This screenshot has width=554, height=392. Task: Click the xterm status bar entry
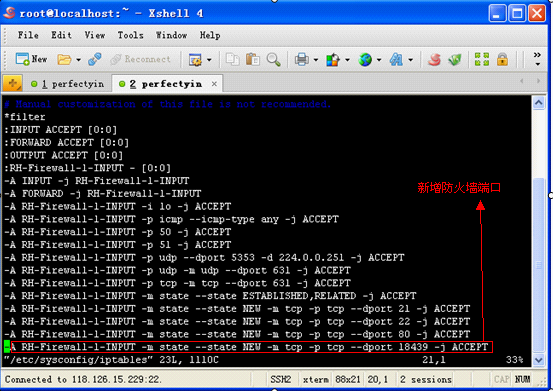click(x=315, y=380)
